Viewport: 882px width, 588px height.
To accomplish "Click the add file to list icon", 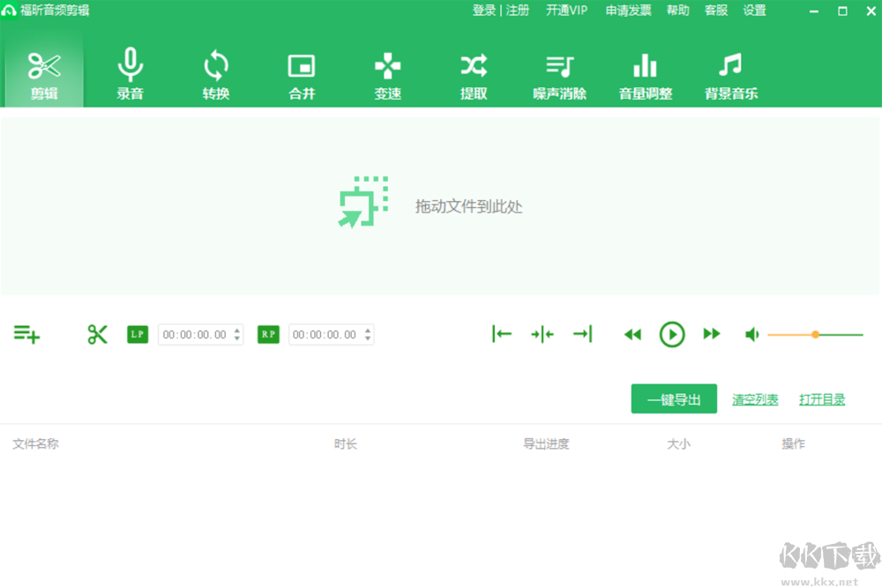I will tap(26, 334).
